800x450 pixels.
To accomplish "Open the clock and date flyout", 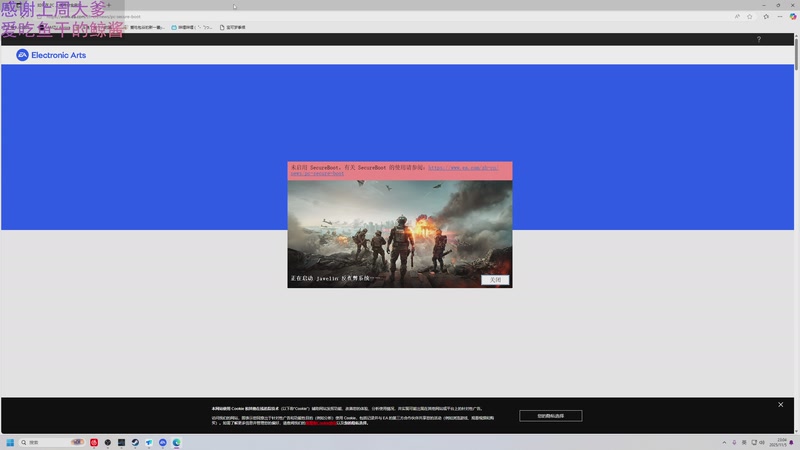I will point(778,442).
